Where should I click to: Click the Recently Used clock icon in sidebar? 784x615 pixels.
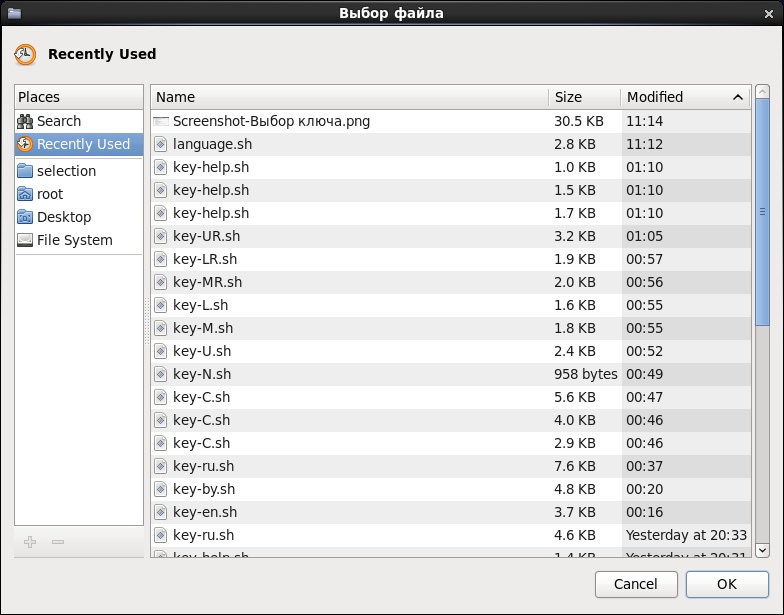25,144
